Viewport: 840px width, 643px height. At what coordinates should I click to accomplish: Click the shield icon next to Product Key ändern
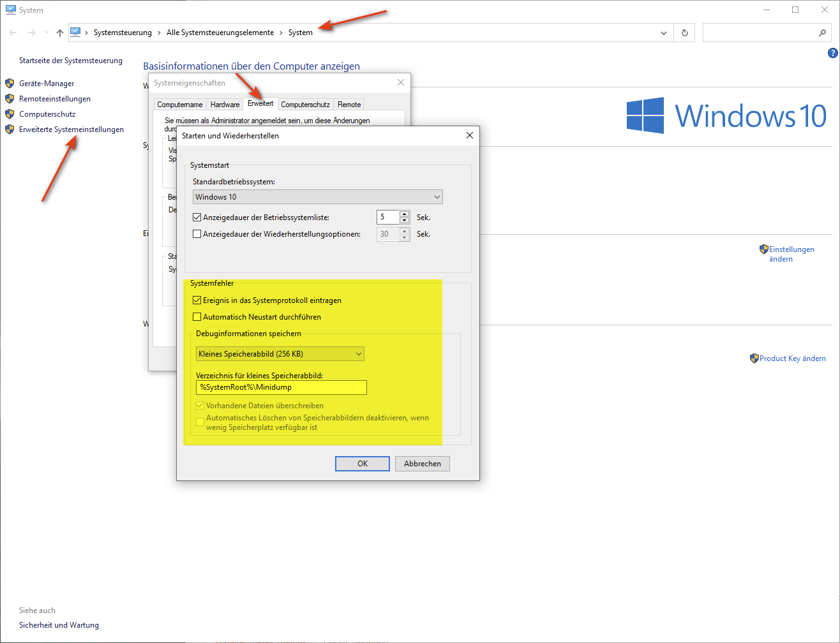tap(754, 358)
